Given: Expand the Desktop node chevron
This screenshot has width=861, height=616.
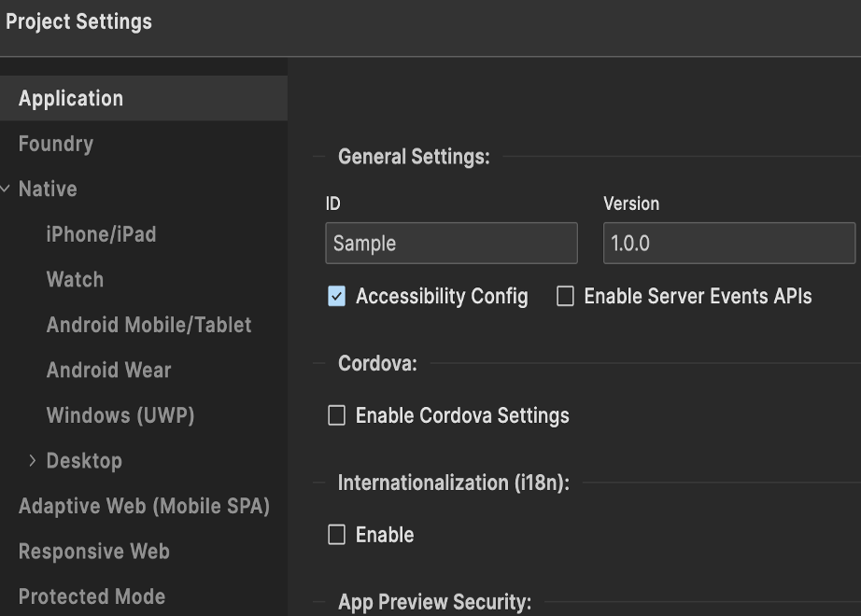Looking at the screenshot, I should [x=33, y=460].
